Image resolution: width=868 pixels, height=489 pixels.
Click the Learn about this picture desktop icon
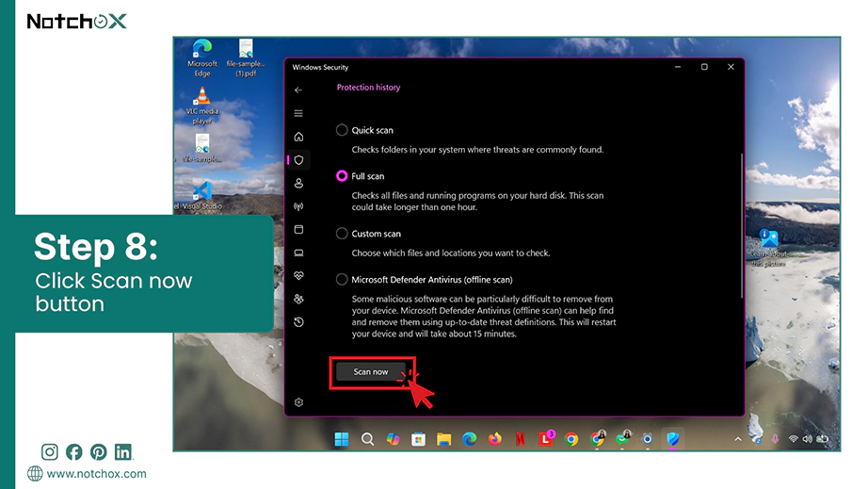(769, 247)
